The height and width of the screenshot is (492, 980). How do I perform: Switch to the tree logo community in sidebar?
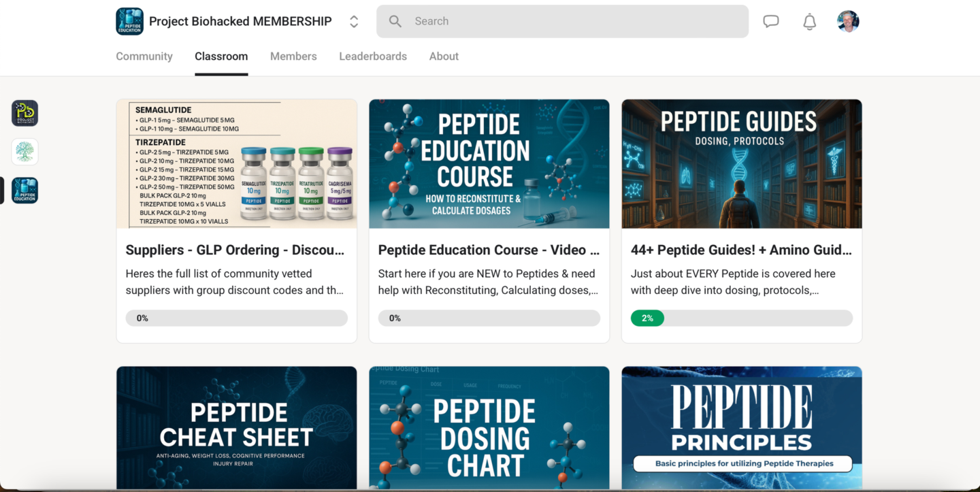24,152
